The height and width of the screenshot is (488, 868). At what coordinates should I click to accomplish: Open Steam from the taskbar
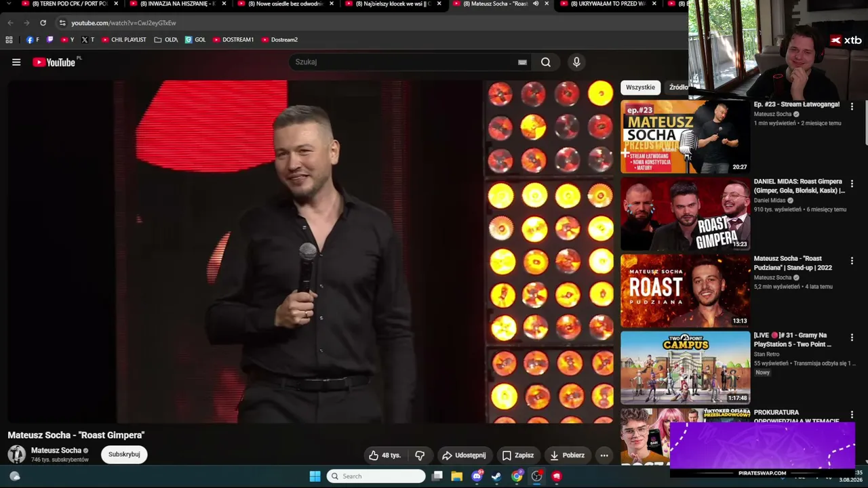[x=496, y=476]
